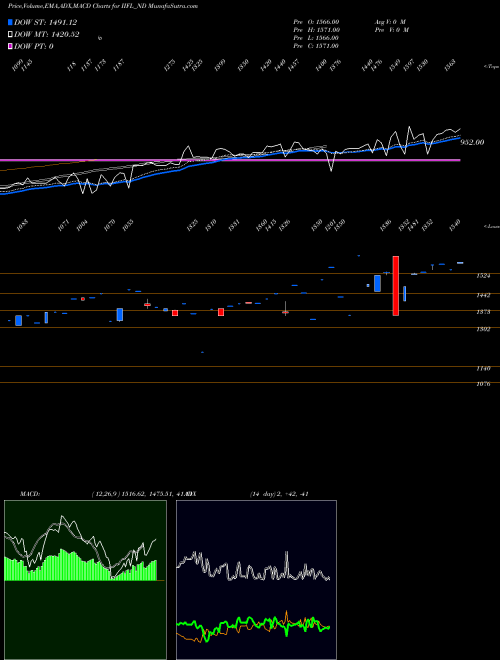The image size is (500, 660).
Task: Select the 'DOW MT: 1420.52' legend text
Action: coord(47,35)
